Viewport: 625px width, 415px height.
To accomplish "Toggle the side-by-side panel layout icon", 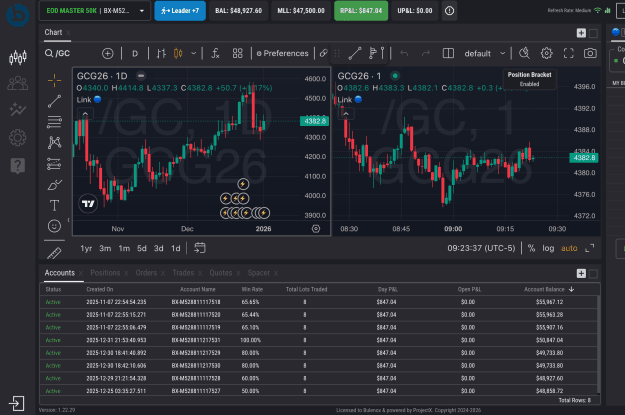I will point(448,53).
